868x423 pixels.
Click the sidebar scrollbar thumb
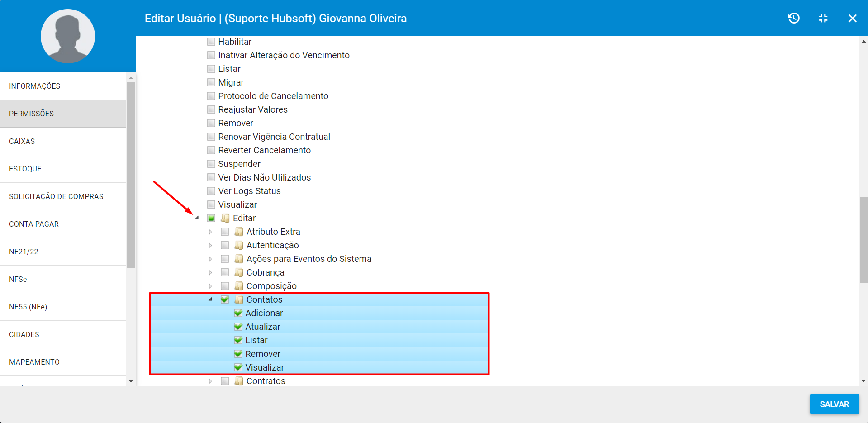(x=131, y=175)
